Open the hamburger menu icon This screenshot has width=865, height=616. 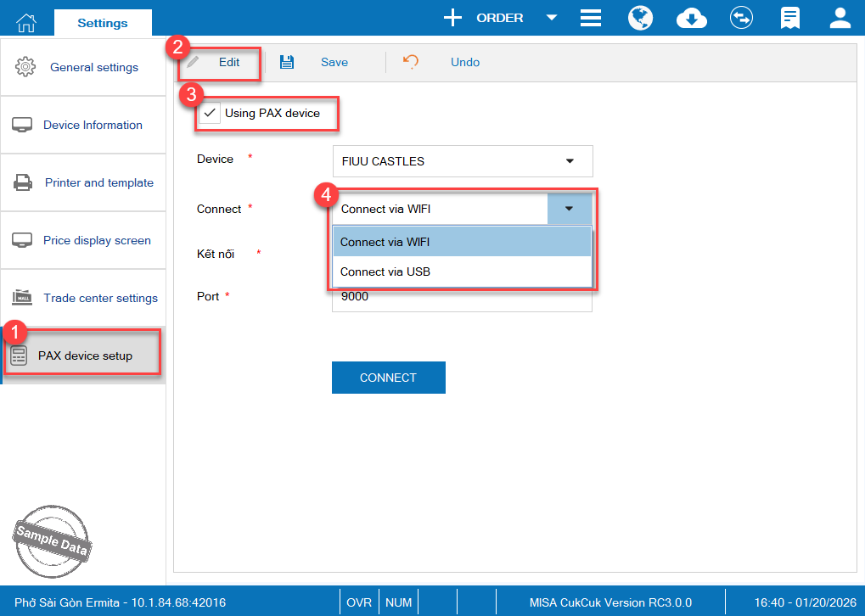pos(591,18)
